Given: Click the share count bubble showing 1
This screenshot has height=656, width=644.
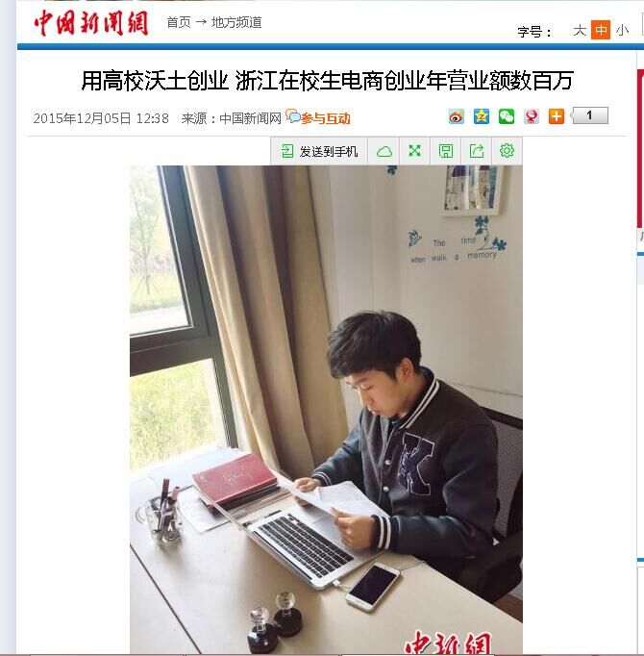Looking at the screenshot, I should pos(590,115).
